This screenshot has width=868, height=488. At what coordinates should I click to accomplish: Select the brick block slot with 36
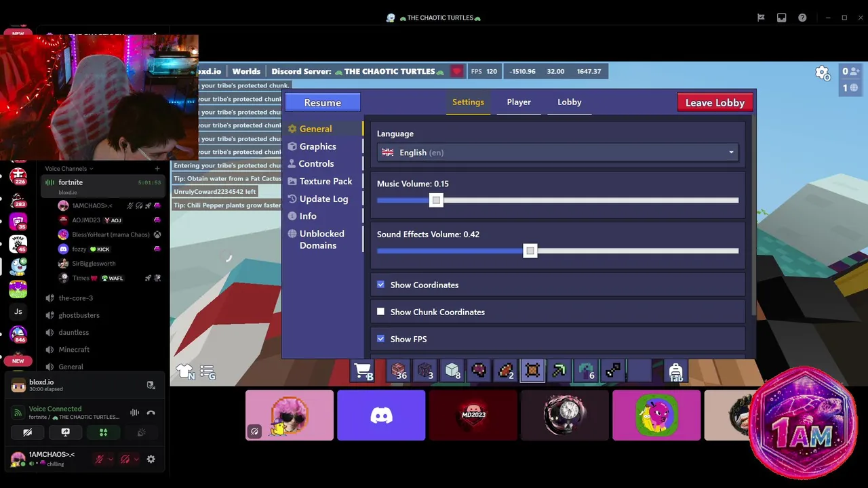pos(399,371)
